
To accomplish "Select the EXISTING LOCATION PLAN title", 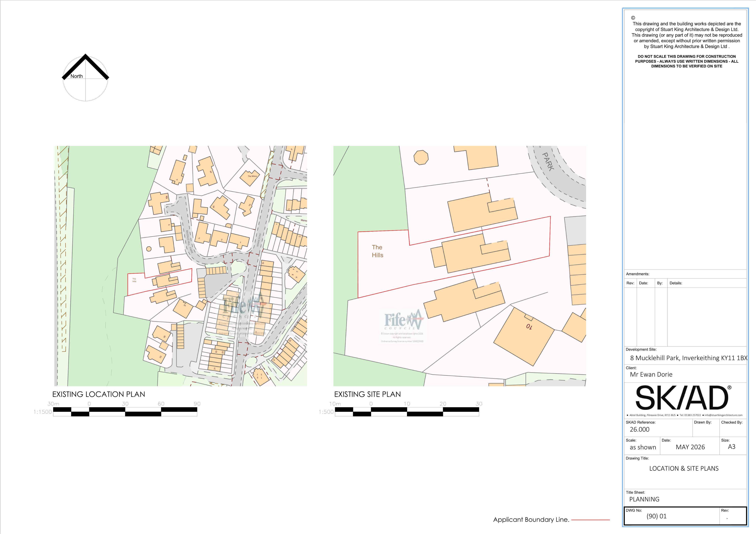I will 98,394.
